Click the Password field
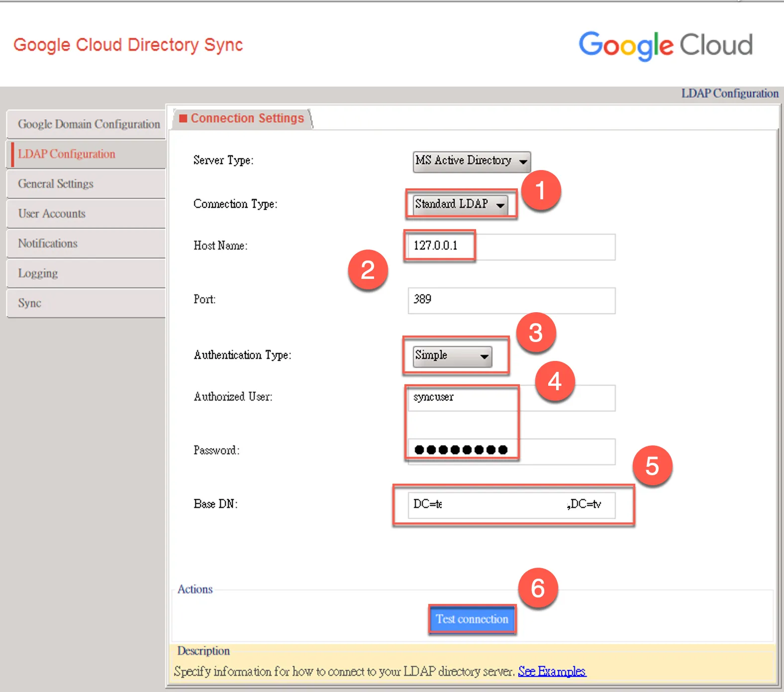The image size is (784, 692). [x=511, y=451]
